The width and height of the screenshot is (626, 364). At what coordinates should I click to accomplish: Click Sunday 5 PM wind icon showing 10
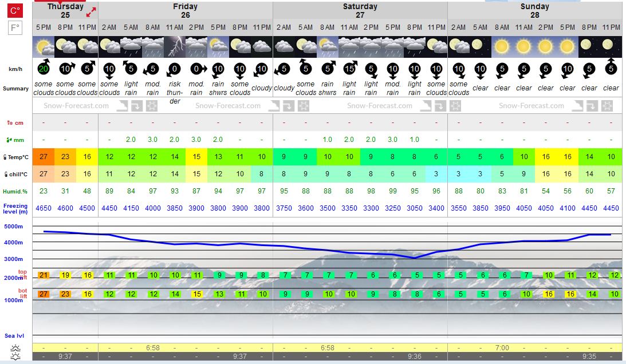[568, 70]
